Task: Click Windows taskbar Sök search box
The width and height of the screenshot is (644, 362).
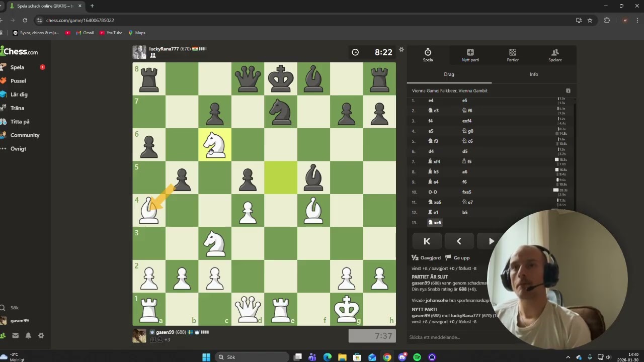Action: point(252,357)
